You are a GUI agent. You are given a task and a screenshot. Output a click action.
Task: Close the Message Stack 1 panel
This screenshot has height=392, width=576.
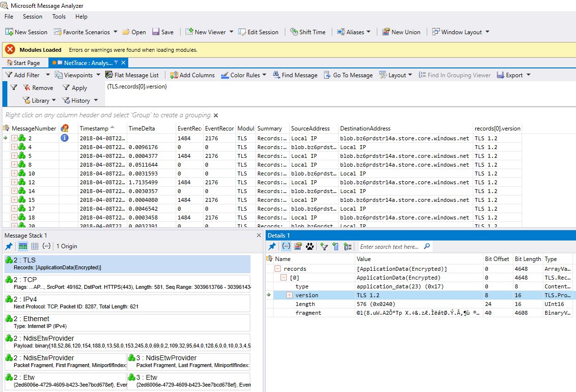[258, 235]
